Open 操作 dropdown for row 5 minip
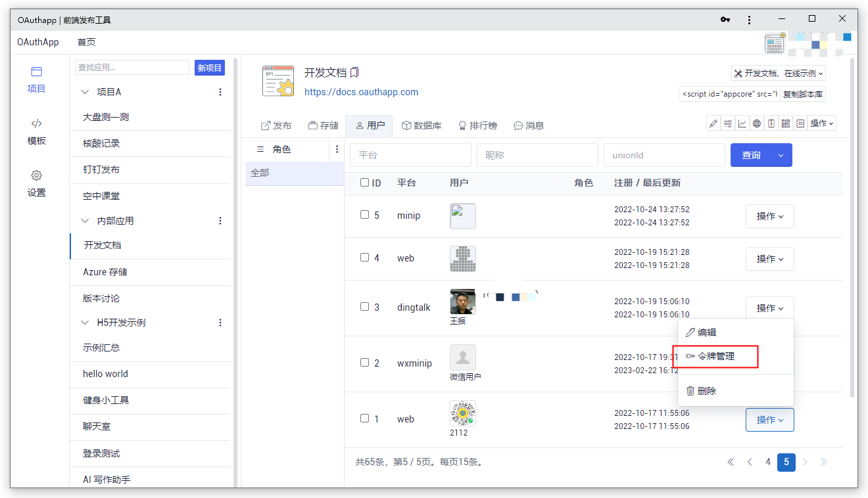The image size is (868, 498). [770, 216]
